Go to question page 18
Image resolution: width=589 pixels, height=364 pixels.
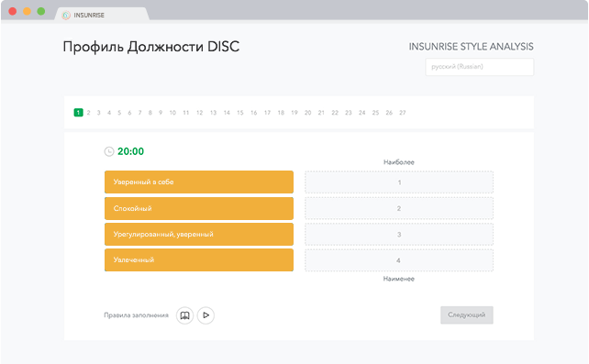tap(281, 113)
